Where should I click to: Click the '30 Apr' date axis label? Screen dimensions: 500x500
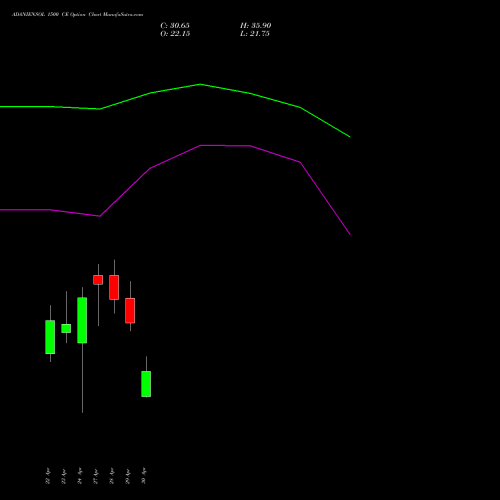144,476
